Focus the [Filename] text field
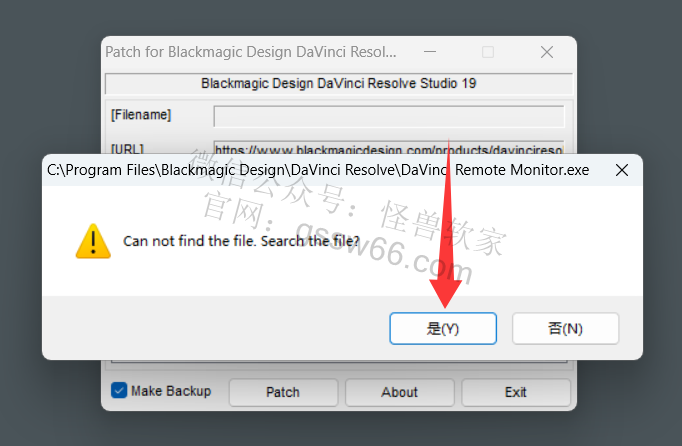 [389, 116]
